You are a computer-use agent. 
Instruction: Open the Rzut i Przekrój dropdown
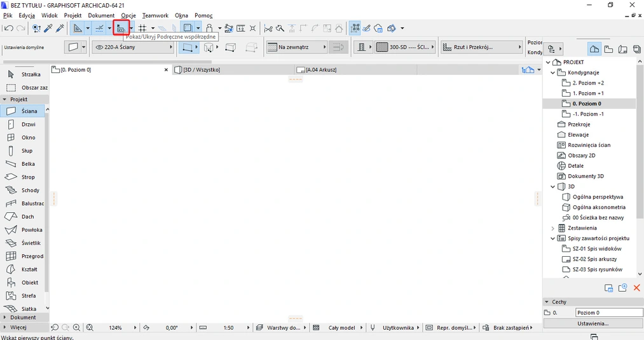482,47
